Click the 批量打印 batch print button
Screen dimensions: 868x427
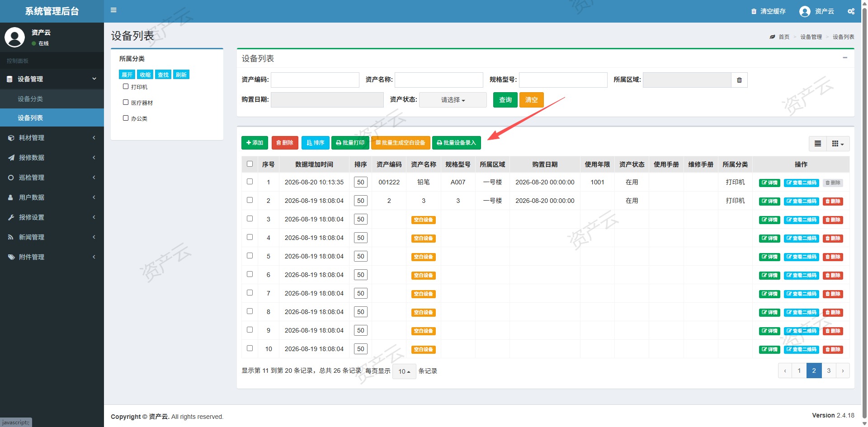pos(350,143)
